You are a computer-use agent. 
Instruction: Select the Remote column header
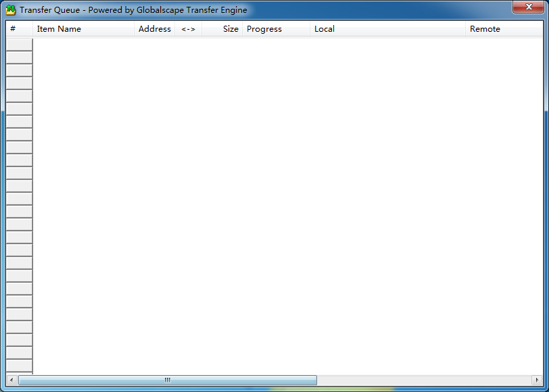(500, 29)
